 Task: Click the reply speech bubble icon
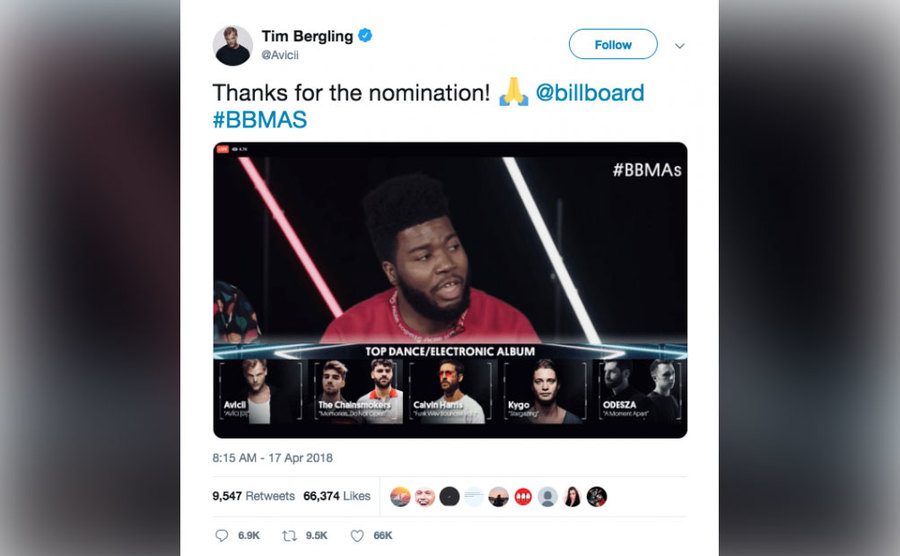[222, 535]
